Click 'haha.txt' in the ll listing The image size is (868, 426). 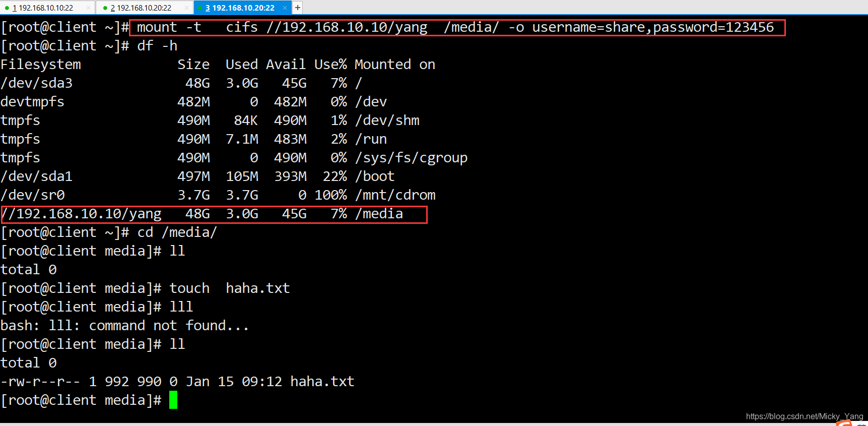pos(322,382)
